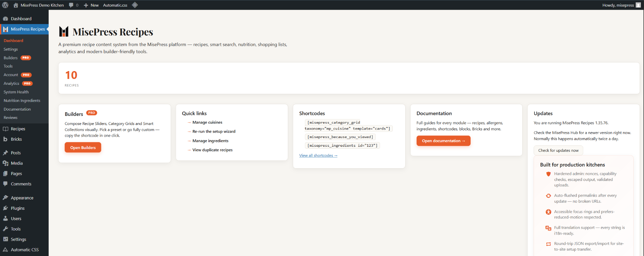644x256 pixels.
Task: Open the Account PRO submenu item
Action: [x=17, y=75]
